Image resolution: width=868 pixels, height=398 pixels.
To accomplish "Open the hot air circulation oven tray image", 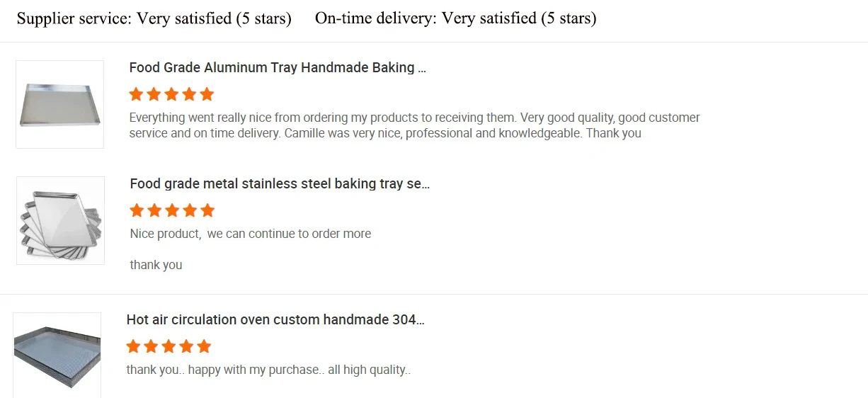I will coord(57,355).
